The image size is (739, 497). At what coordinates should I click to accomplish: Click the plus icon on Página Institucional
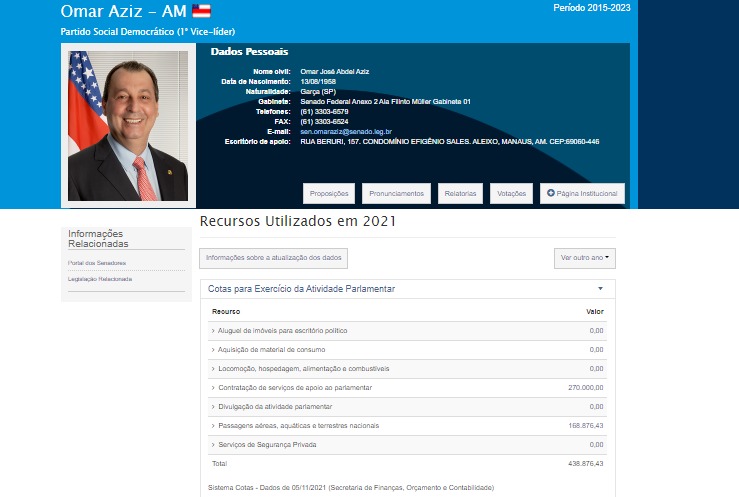tap(548, 192)
